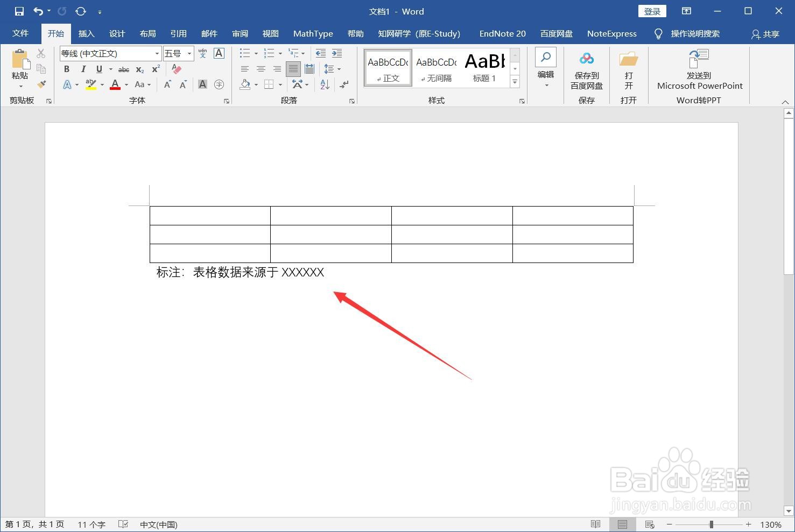Click the 共享 share button

coord(765,34)
